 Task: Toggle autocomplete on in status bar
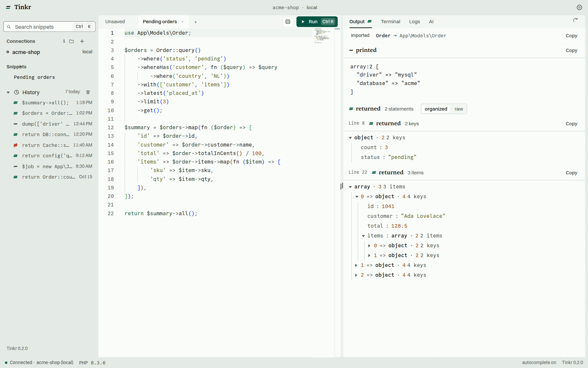(x=539, y=362)
